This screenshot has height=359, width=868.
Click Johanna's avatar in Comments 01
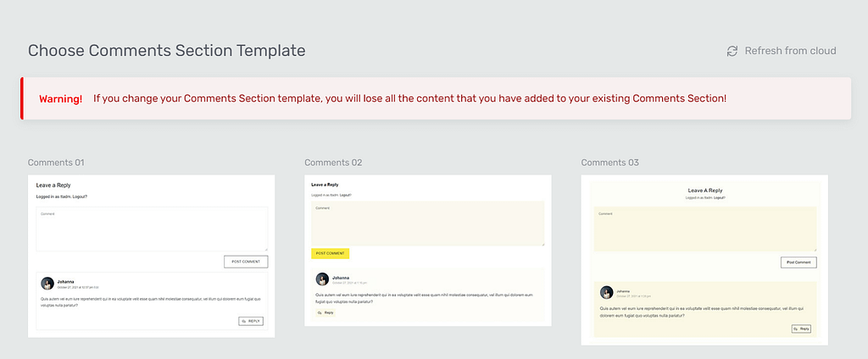[x=47, y=284]
